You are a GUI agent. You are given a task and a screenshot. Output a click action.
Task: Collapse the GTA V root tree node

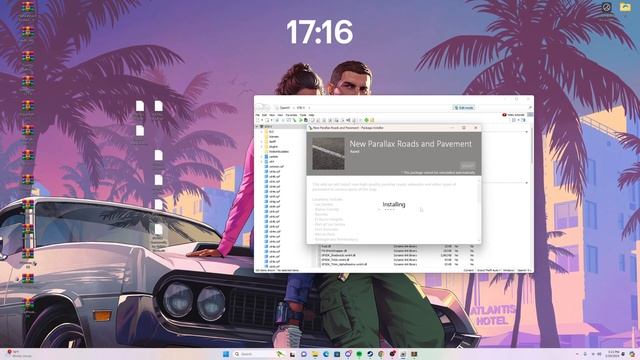coord(257,127)
